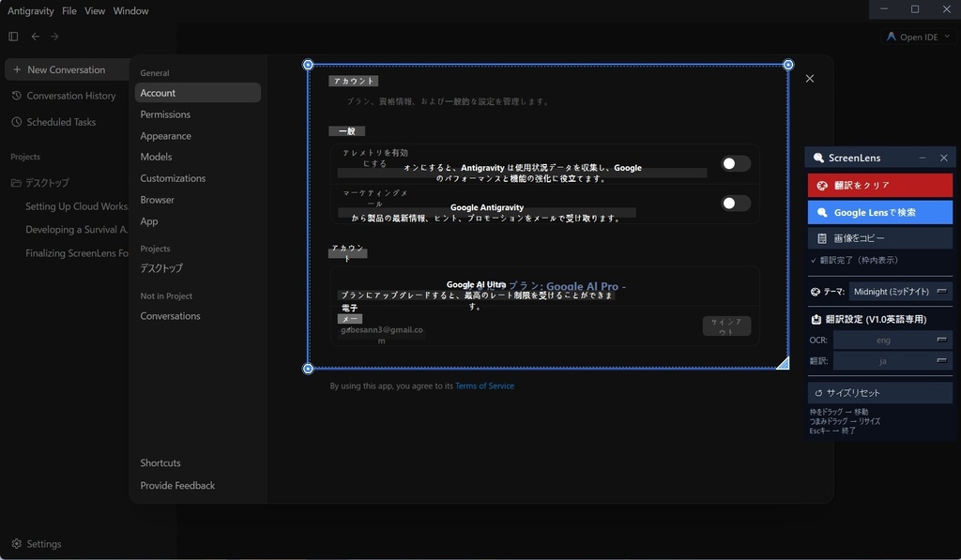This screenshot has height=560, width=961.
Task: Open the Terms of Service link
Action: tap(484, 386)
